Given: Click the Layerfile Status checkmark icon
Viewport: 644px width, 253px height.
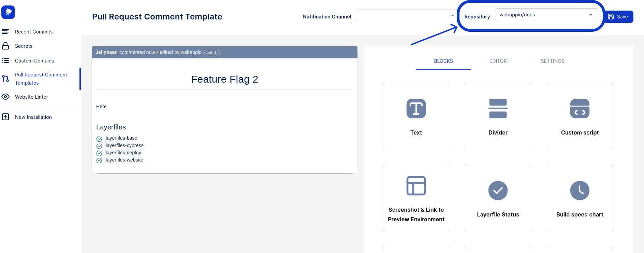Looking at the screenshot, I should coord(498,191).
